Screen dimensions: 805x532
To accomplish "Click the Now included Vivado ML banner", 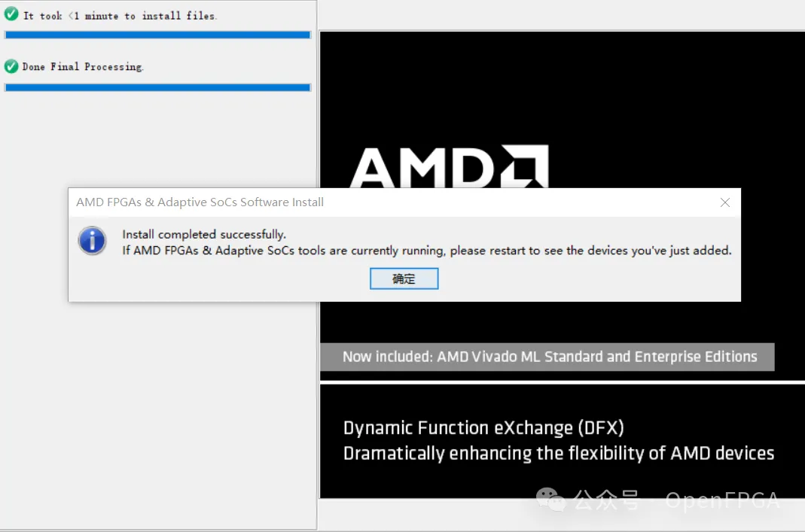I will click(x=549, y=357).
